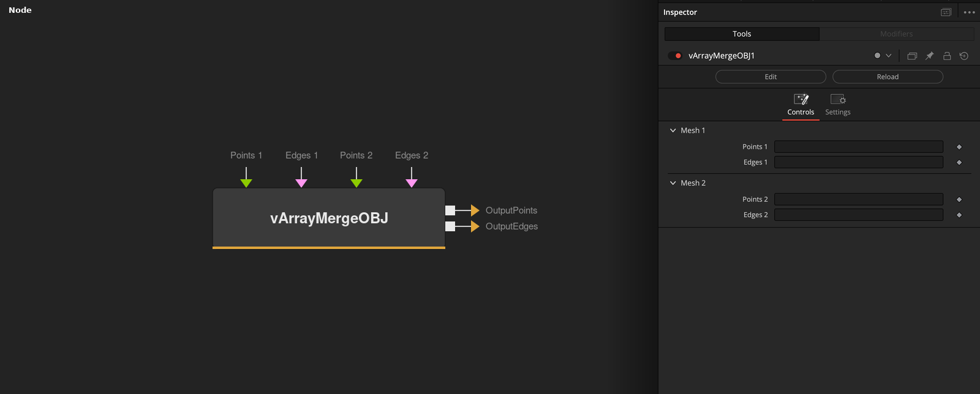The image size is (980, 394).
Task: Lock the vArrayMergeOBJ1 tool
Action: coord(947,56)
